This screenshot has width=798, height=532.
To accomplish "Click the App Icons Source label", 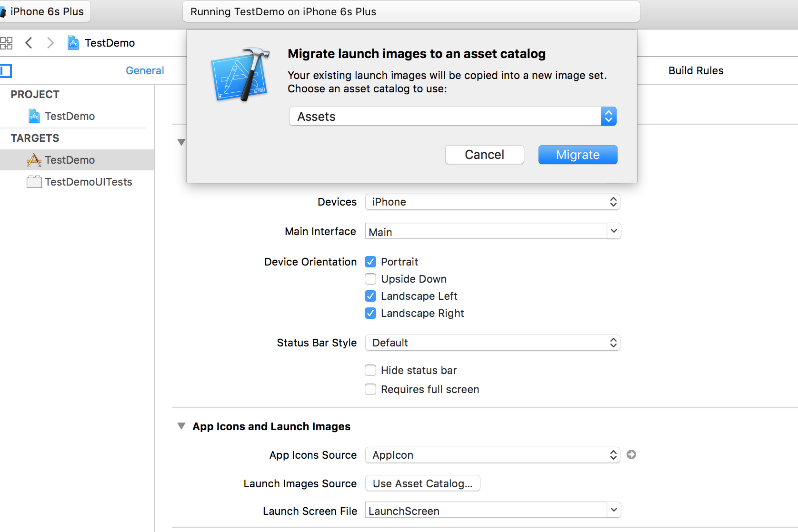I will coord(313,455).
